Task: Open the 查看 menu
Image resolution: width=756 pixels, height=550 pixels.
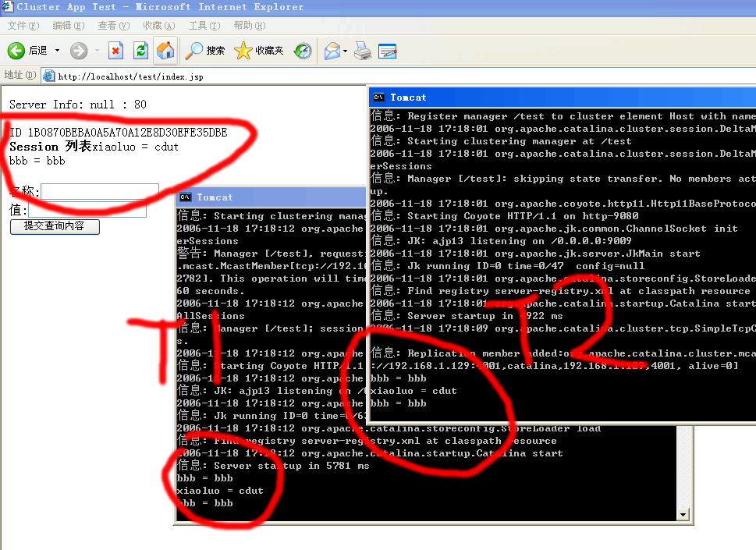Action: click(x=112, y=24)
